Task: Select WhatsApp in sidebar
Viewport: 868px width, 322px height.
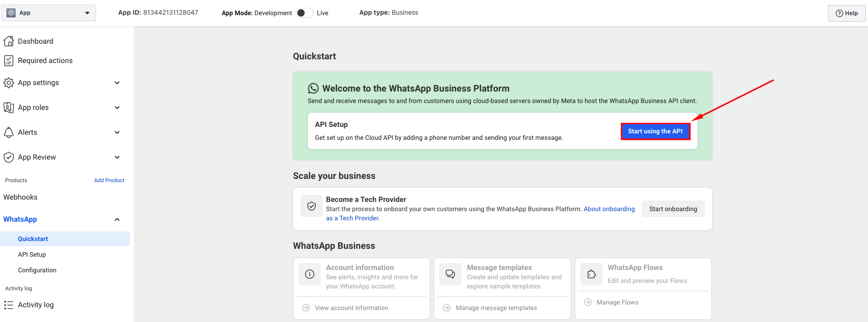Action: tap(20, 219)
